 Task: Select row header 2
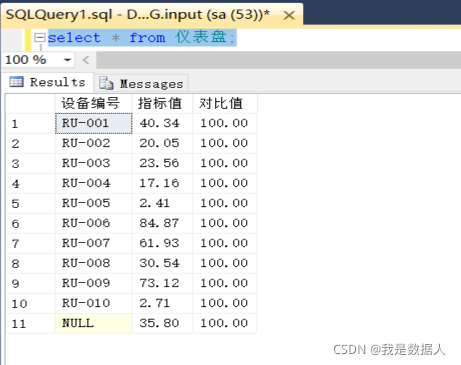pyautogui.click(x=31, y=144)
